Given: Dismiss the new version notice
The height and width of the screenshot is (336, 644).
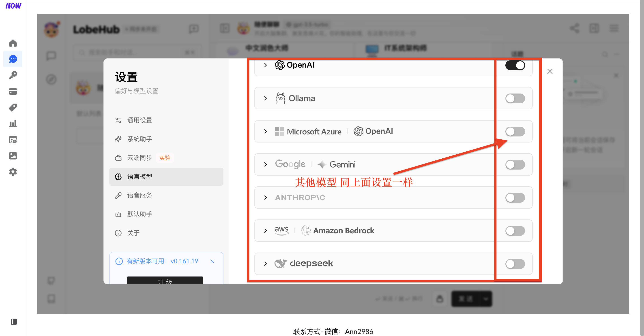Looking at the screenshot, I should pos(212,261).
